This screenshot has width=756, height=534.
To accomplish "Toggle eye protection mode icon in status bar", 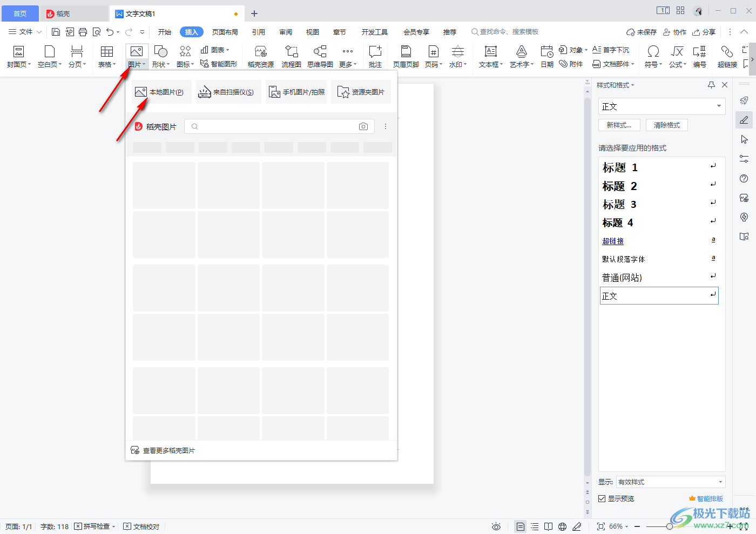I will pos(496,526).
